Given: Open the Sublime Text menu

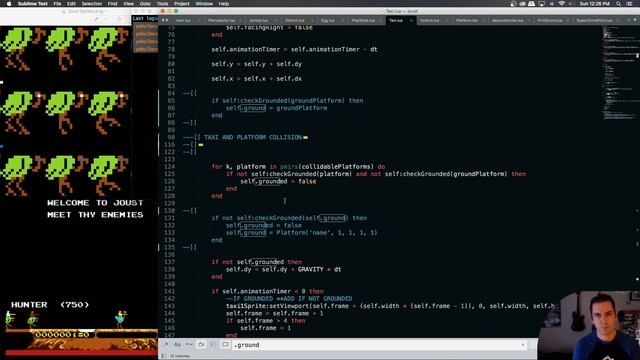Looking at the screenshot, I should pyautogui.click(x=33, y=4).
